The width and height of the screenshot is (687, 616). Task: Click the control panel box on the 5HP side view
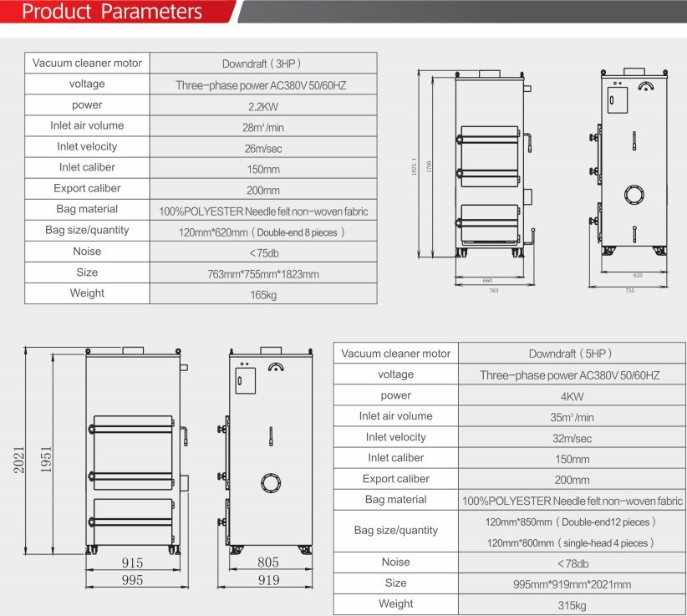pos(244,381)
